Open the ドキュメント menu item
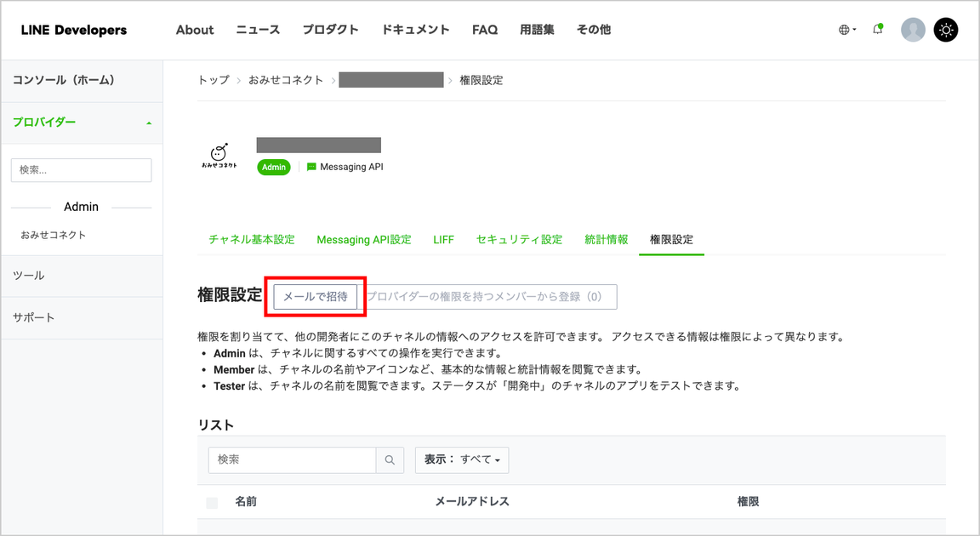This screenshot has height=536, width=980. 416,30
